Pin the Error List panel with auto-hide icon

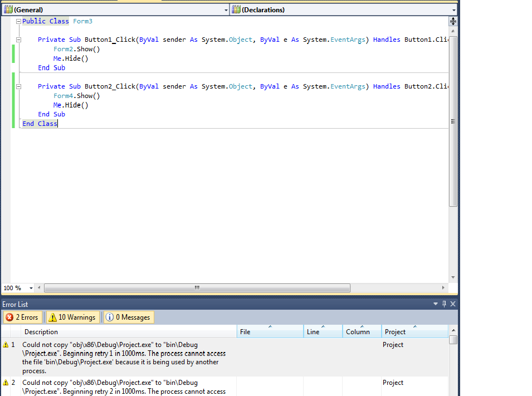444,304
